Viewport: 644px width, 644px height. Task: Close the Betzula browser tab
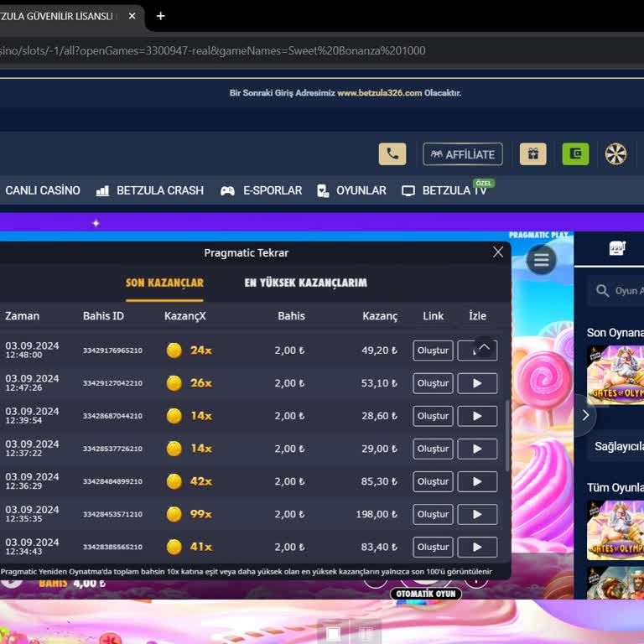[132, 16]
